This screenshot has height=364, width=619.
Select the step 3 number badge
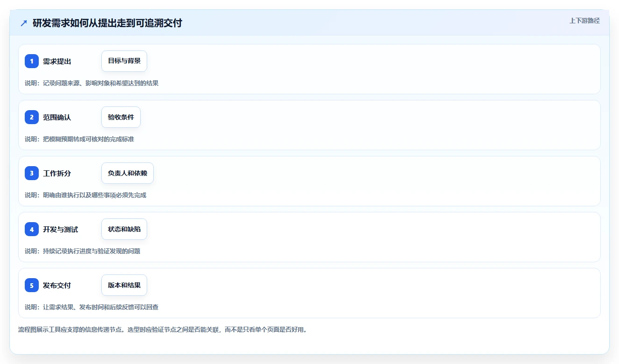pyautogui.click(x=32, y=173)
